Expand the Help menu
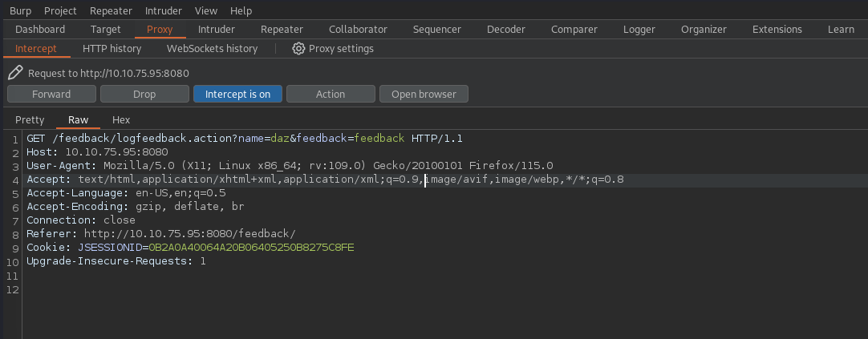868x339 pixels. (241, 11)
